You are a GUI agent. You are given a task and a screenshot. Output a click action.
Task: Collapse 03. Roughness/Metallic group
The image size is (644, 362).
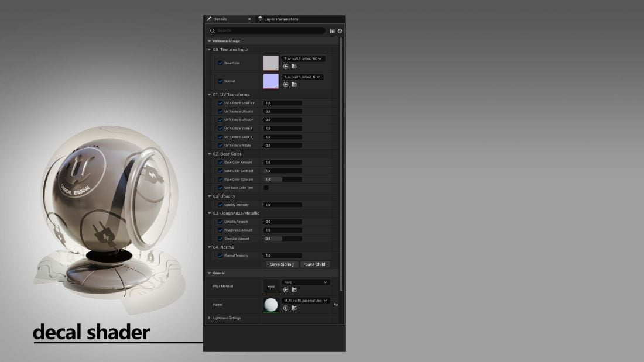click(x=210, y=213)
